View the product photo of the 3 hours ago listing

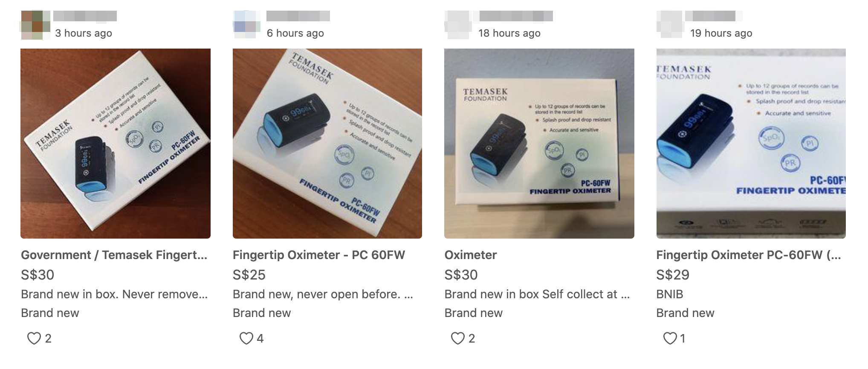(x=116, y=144)
